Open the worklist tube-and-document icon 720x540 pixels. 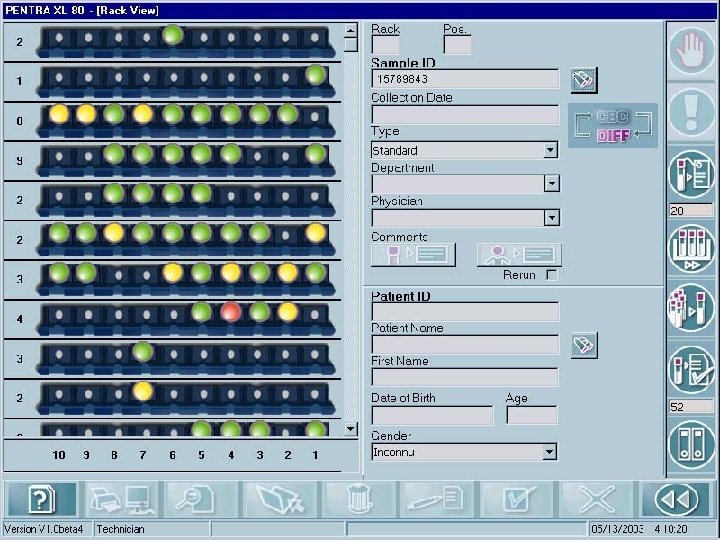point(691,174)
